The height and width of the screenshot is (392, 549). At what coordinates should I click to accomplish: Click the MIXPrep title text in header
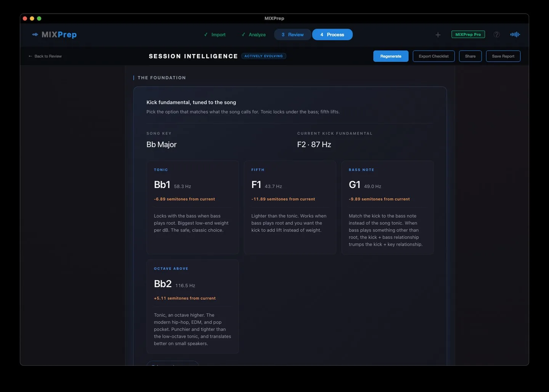tap(59, 35)
